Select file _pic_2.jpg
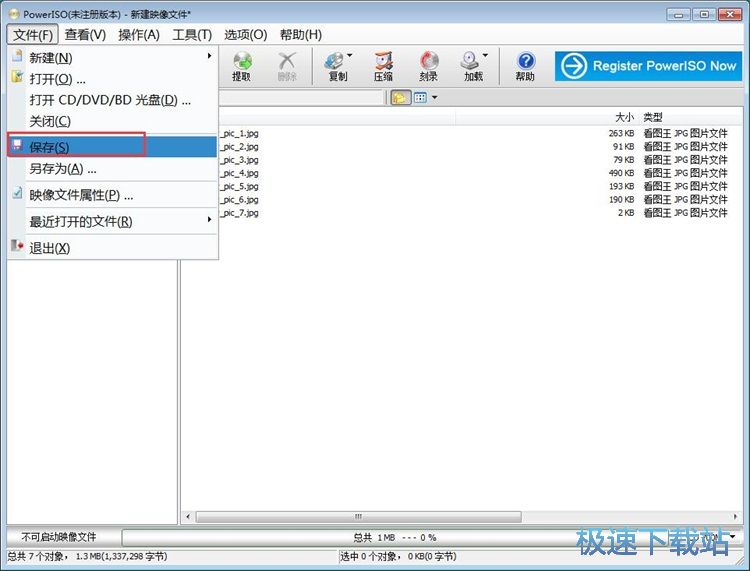Screen dimensions: 750x571 [x=239, y=147]
